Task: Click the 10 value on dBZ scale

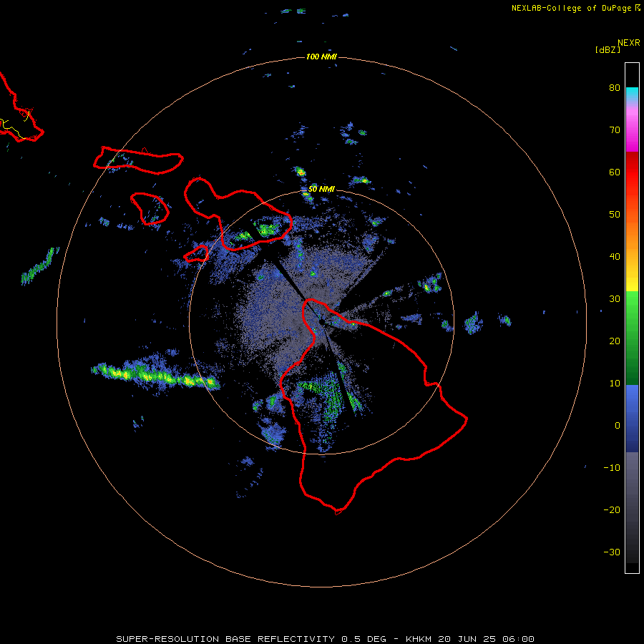Action: (x=615, y=384)
